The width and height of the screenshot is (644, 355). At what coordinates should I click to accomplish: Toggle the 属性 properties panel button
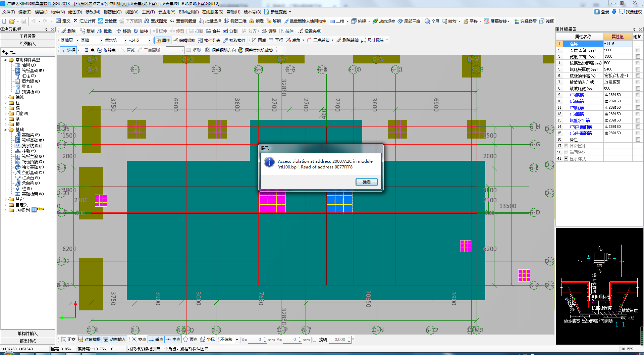[163, 40]
